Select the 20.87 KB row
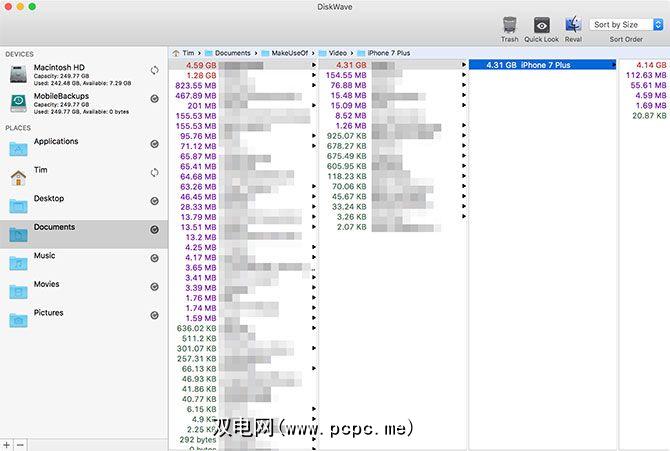This screenshot has height=451, width=670. click(x=644, y=115)
